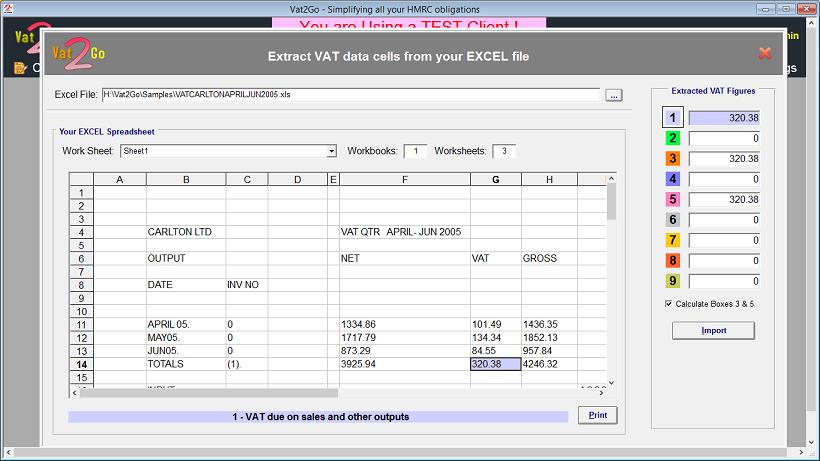This screenshot has width=820, height=461.
Task: Click the Excel File path field
Action: point(351,95)
